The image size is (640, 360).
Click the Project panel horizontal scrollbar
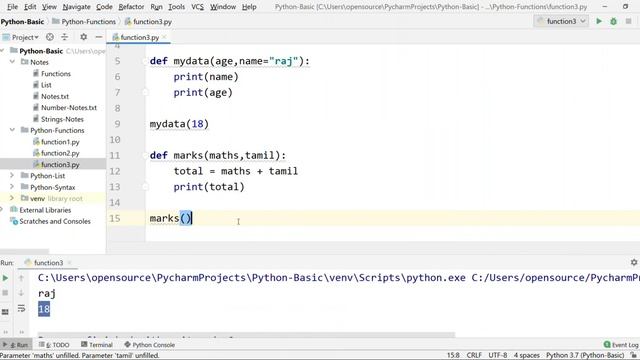24,251
